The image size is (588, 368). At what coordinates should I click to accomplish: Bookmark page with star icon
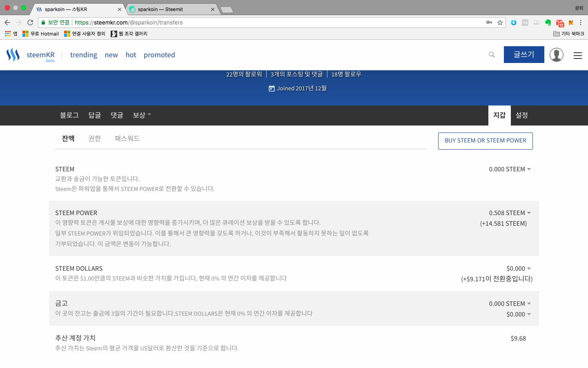click(x=500, y=22)
